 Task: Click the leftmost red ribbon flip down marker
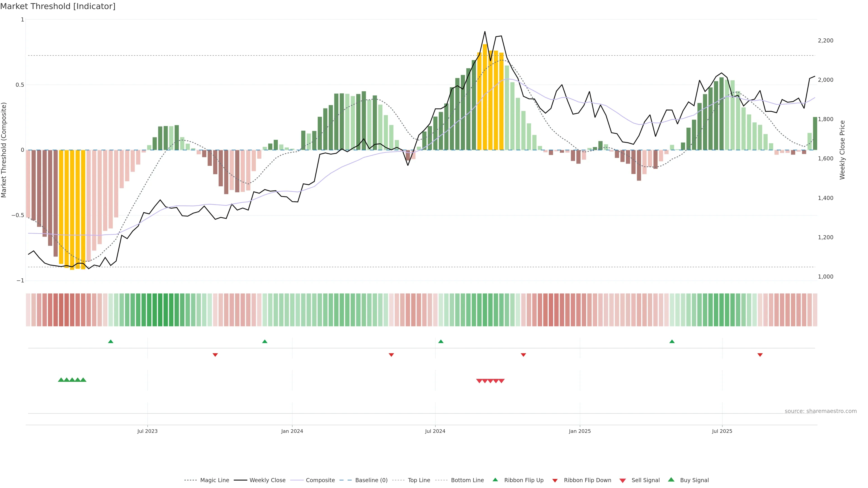(x=215, y=355)
